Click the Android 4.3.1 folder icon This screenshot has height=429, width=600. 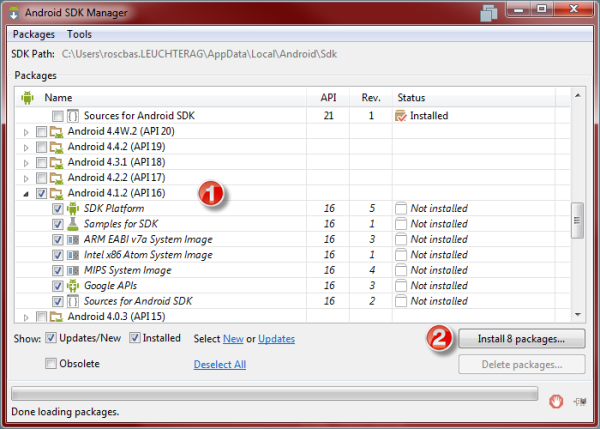(x=56, y=163)
